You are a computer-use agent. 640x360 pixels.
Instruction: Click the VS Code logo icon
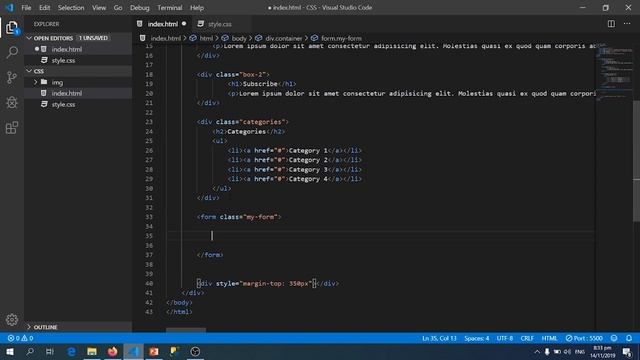(x=9, y=7)
